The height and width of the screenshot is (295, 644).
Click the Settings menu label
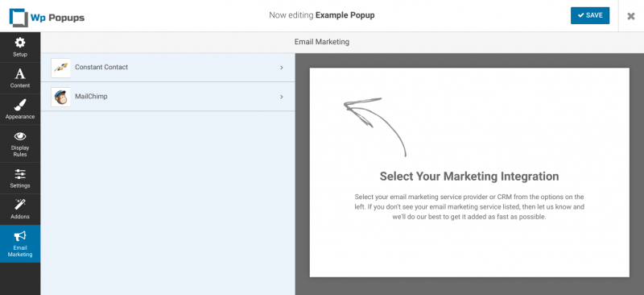(20, 185)
